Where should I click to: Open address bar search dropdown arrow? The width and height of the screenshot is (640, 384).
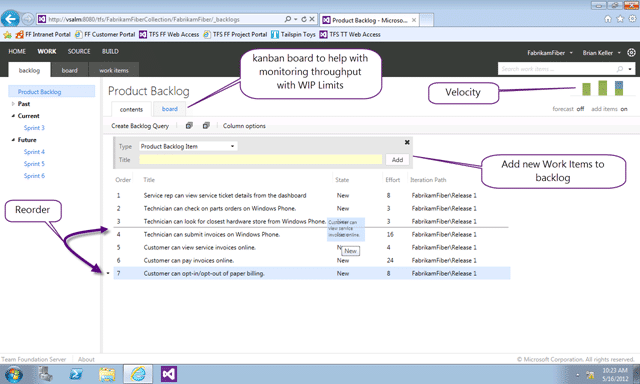296,19
